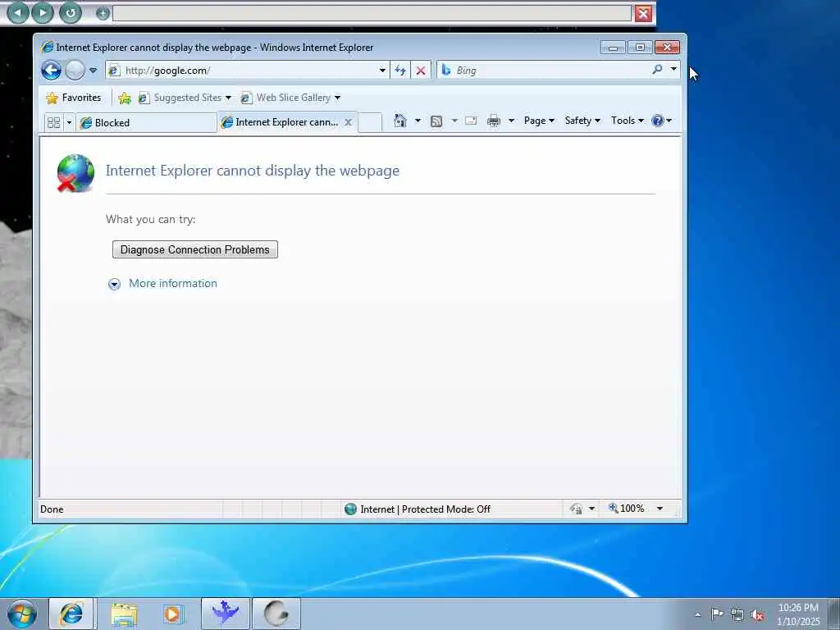Expand the More information section
The height and width of the screenshot is (630, 840).
(x=114, y=284)
